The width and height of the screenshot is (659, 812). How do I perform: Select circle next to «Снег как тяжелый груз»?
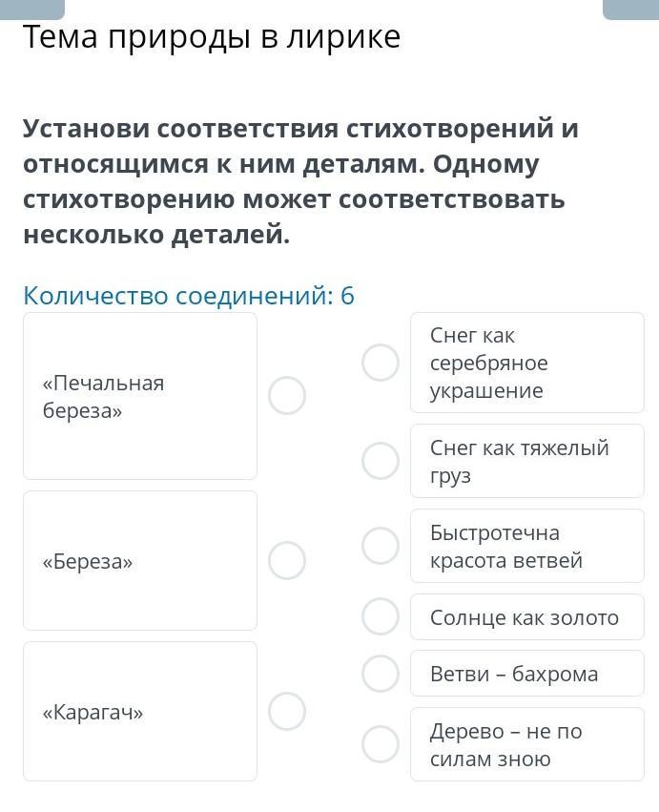pyautogui.click(x=381, y=461)
